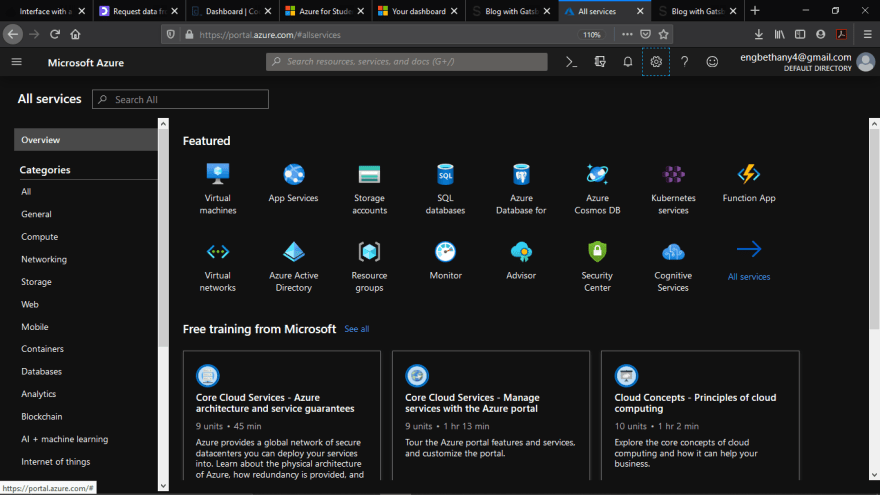Click top search resources box

(406, 62)
